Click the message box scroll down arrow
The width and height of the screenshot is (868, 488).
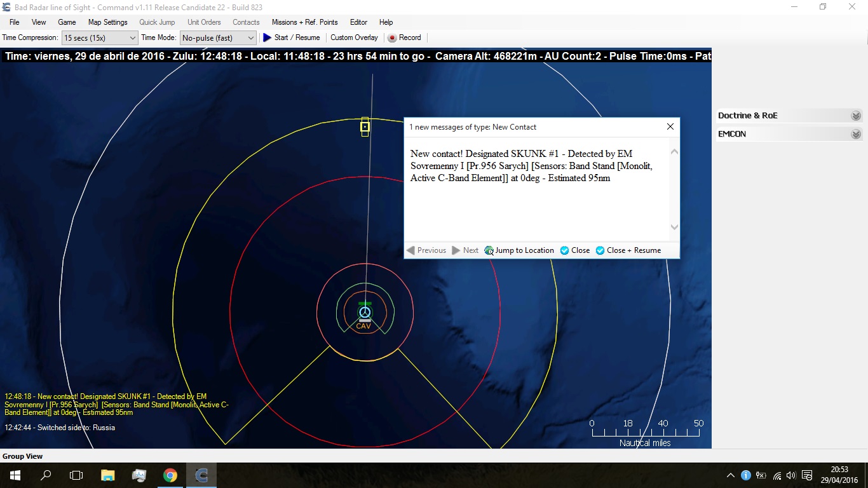tap(674, 227)
